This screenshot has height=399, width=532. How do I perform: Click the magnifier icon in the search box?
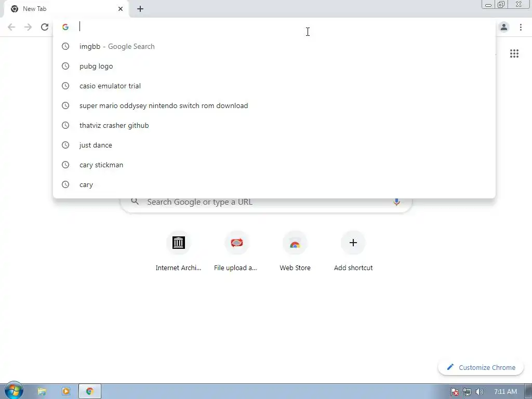pyautogui.click(x=135, y=202)
